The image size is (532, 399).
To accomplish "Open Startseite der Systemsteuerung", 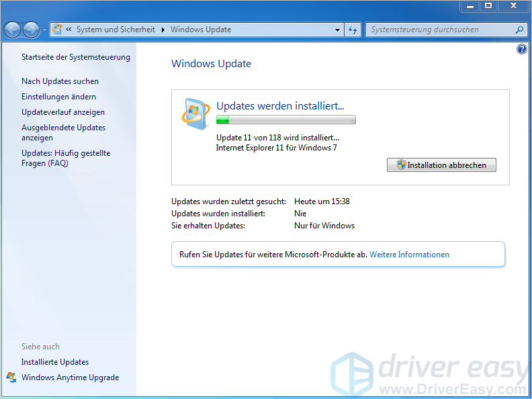I will click(76, 57).
